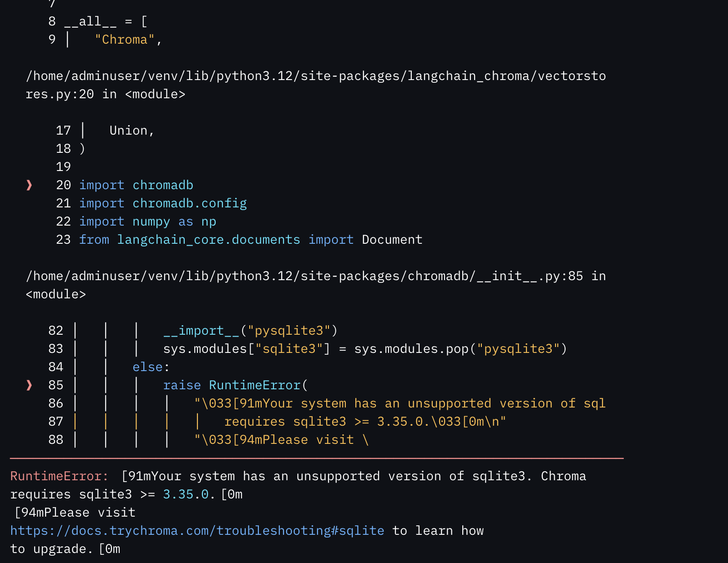Click the 'Please visit \' string on line 88

pyautogui.click(x=281, y=440)
